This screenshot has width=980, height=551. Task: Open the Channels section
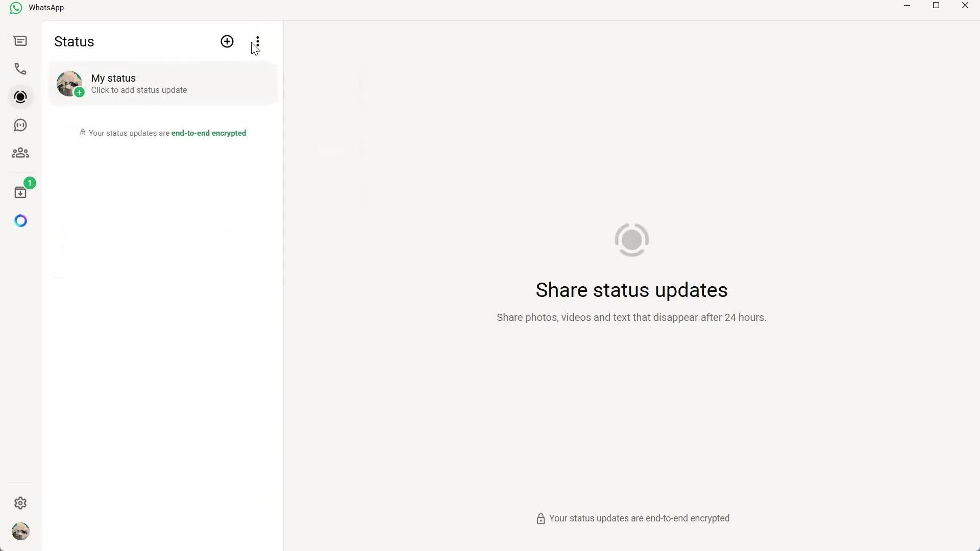coord(20,125)
